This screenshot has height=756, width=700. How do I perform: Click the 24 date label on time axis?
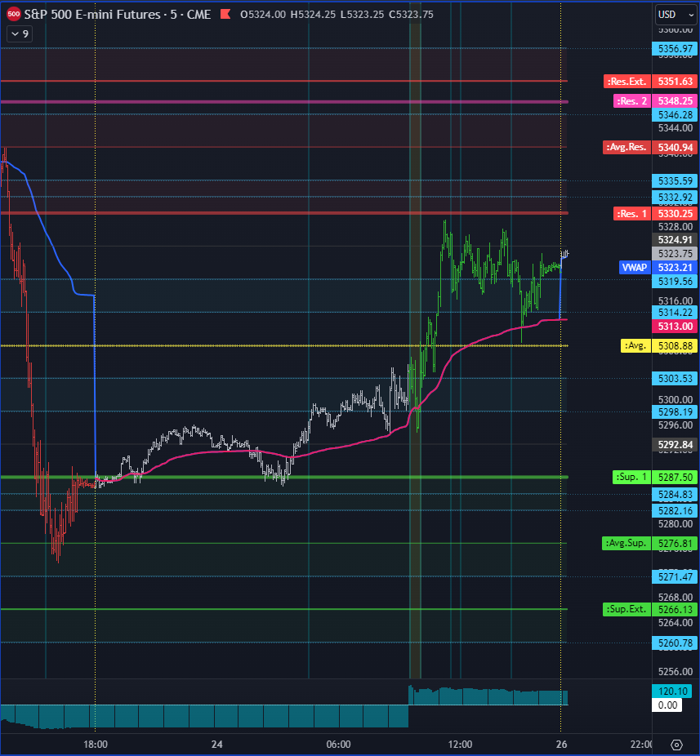click(x=216, y=745)
